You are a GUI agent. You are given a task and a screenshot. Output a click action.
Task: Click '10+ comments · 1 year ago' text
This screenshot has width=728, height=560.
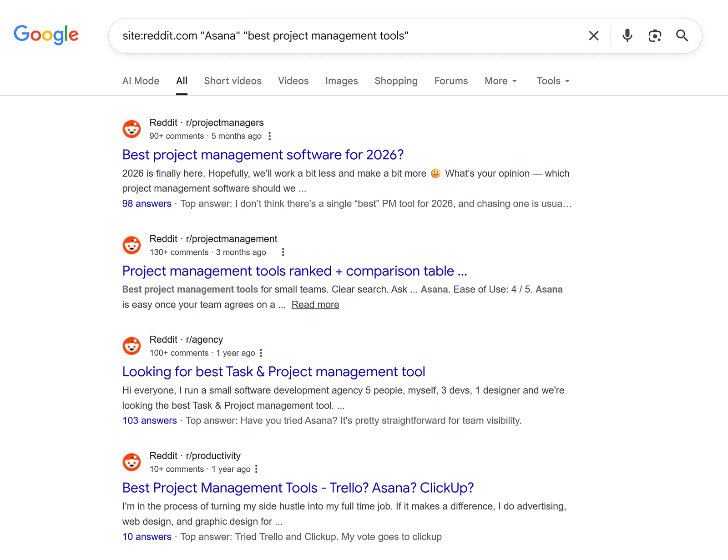(x=200, y=469)
